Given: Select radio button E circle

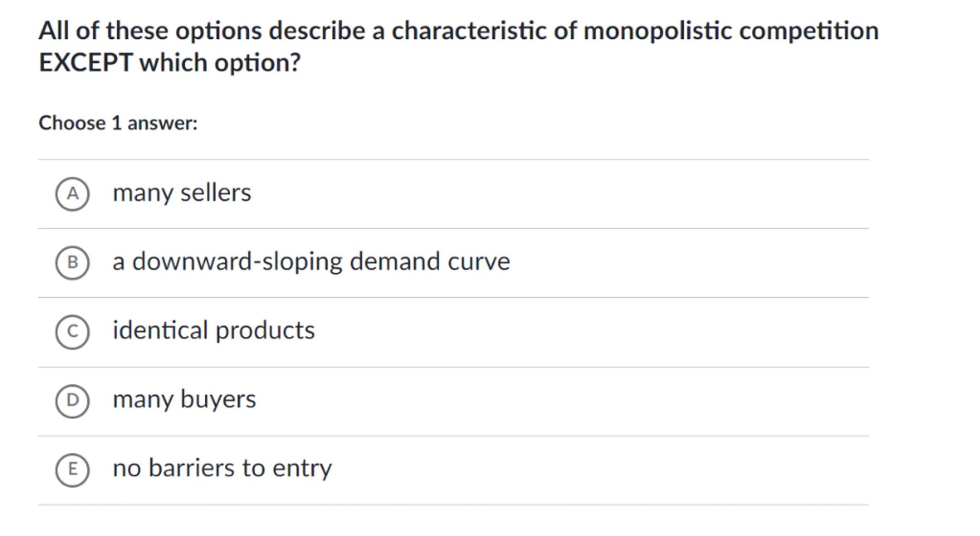Looking at the screenshot, I should click(72, 469).
